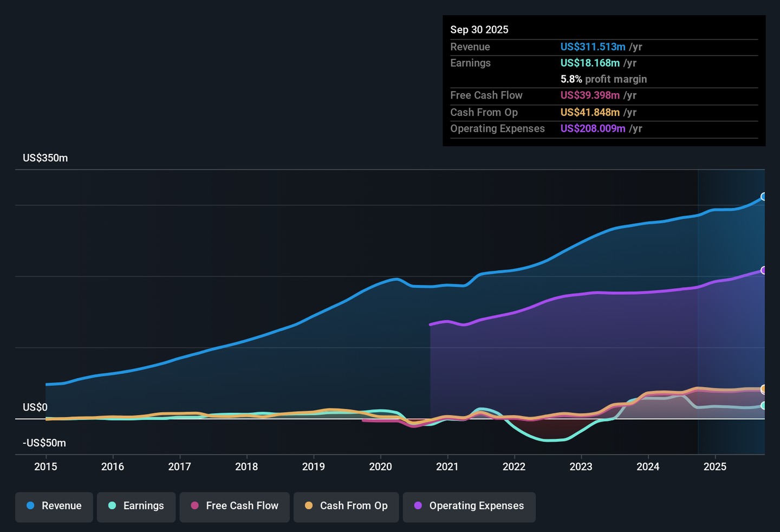This screenshot has width=780, height=532.
Task: Click the Operating Expenses legend button
Action: click(469, 506)
